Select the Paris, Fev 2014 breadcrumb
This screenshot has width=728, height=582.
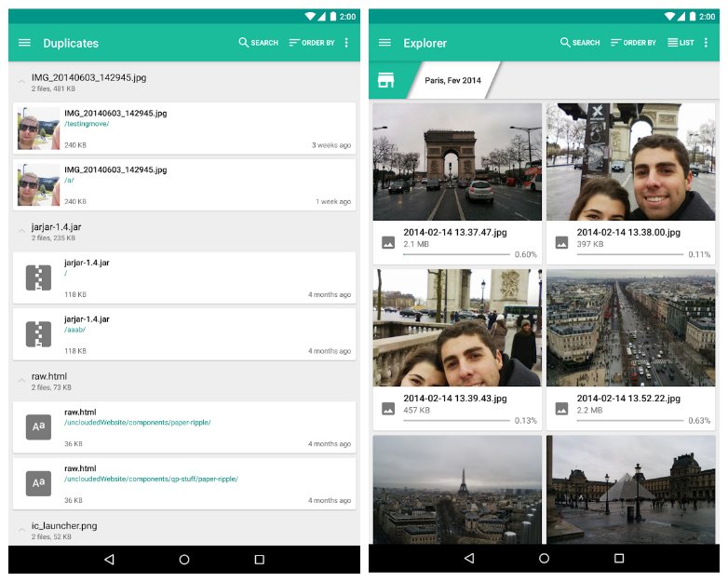click(x=452, y=80)
